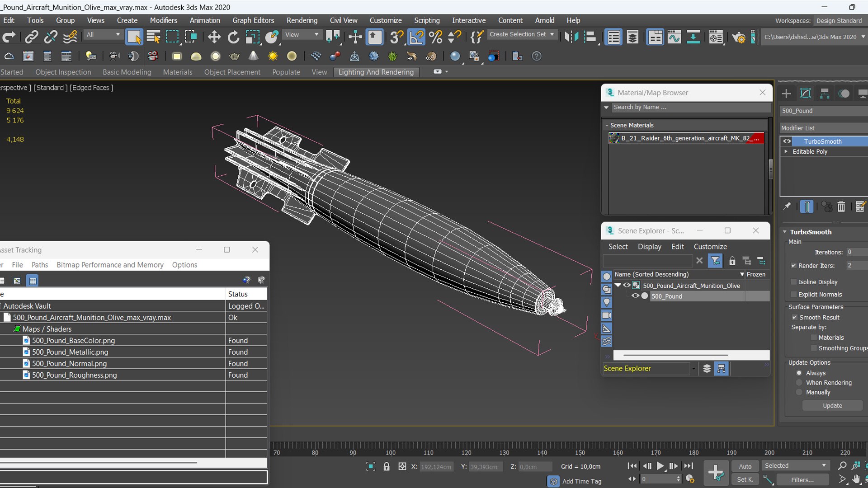The width and height of the screenshot is (868, 488).
Task: Uncheck Smooth Result option
Action: point(795,318)
